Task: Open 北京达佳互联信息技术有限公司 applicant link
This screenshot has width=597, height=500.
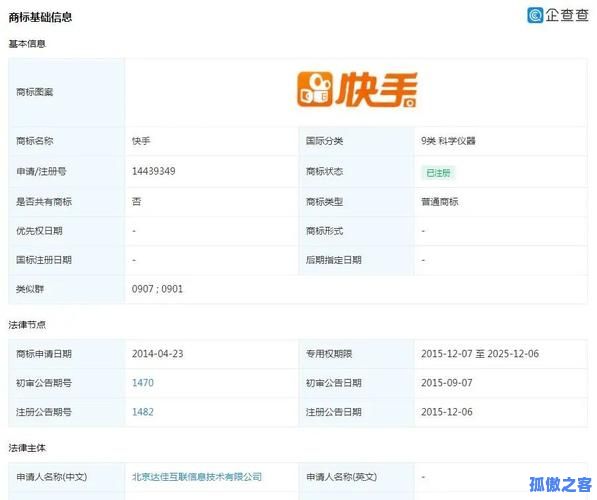Action: (197, 477)
